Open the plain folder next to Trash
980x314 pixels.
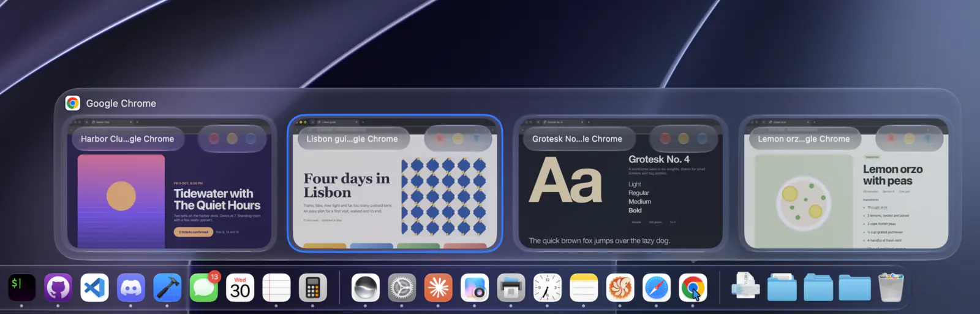point(854,288)
